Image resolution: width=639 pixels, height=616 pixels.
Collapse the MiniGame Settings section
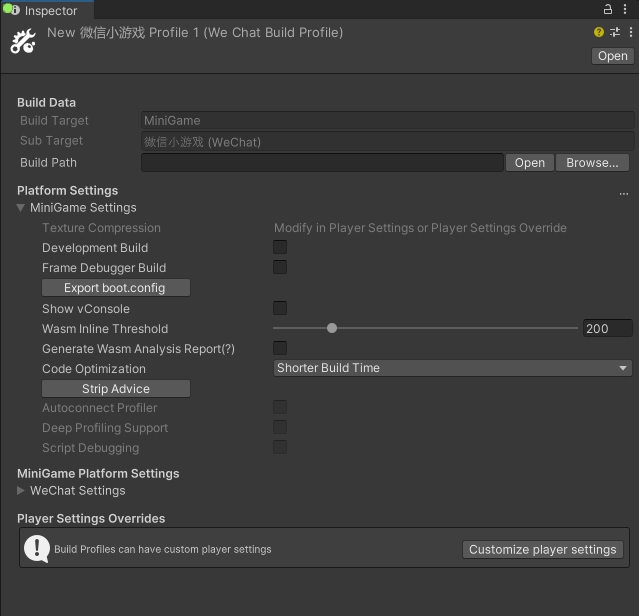tap(21, 208)
